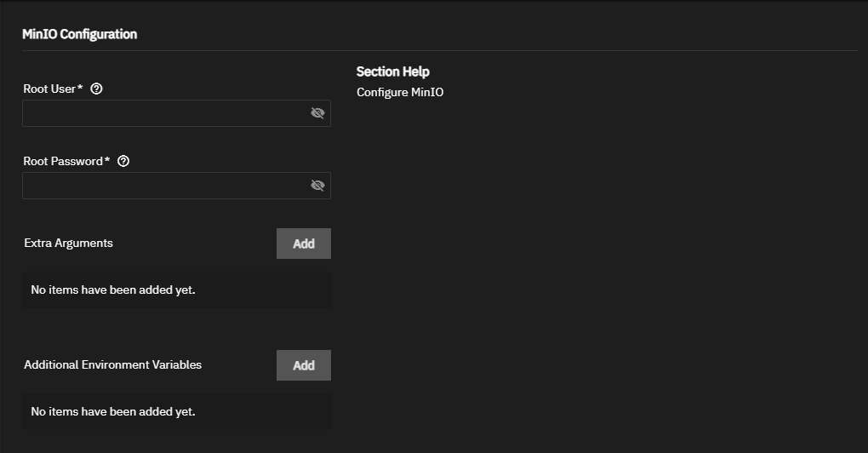Select the Extra Arguments list label
Image resolution: width=868 pixels, height=453 pixels.
click(69, 244)
